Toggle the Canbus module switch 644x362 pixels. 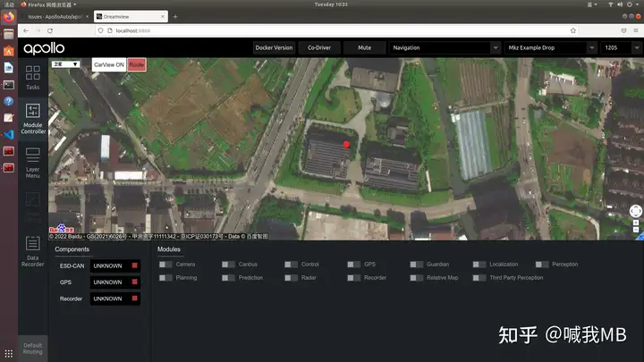(228, 265)
